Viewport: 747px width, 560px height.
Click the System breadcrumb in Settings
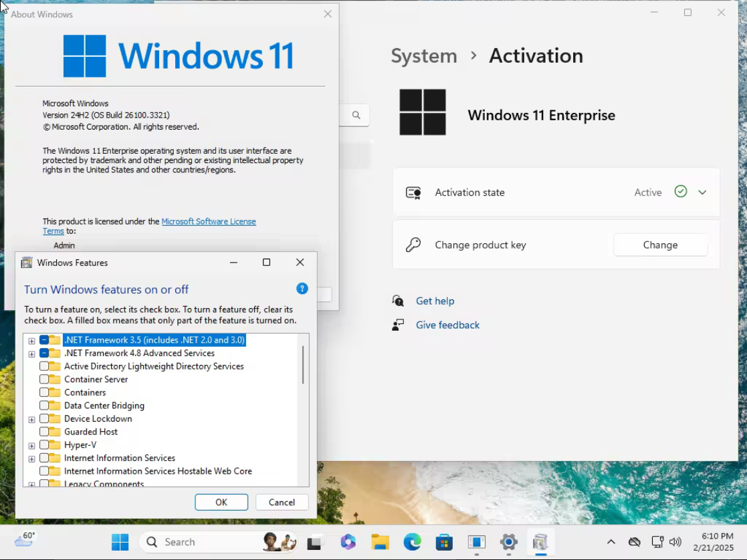[423, 55]
